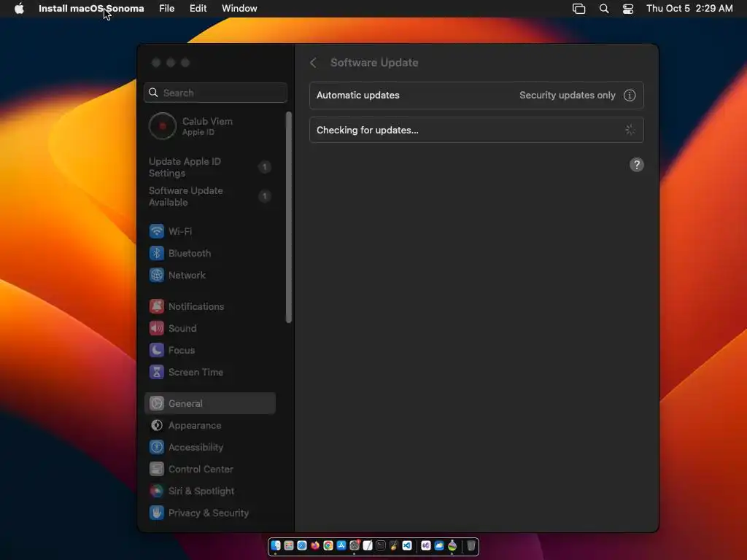Open Launchpad from the Dock

pyautogui.click(x=289, y=545)
